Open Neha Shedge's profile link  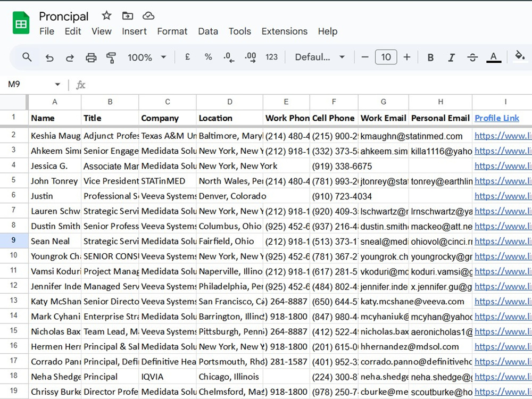click(503, 377)
